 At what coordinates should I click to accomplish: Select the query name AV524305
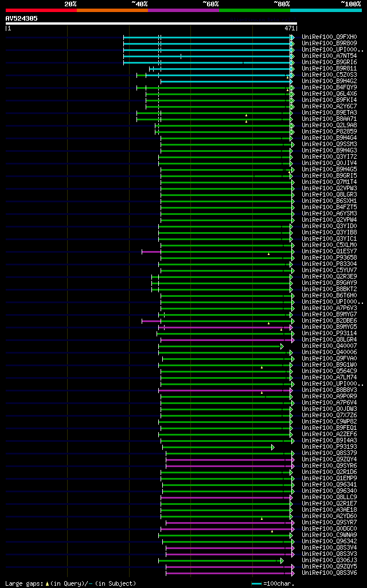pos(21,18)
